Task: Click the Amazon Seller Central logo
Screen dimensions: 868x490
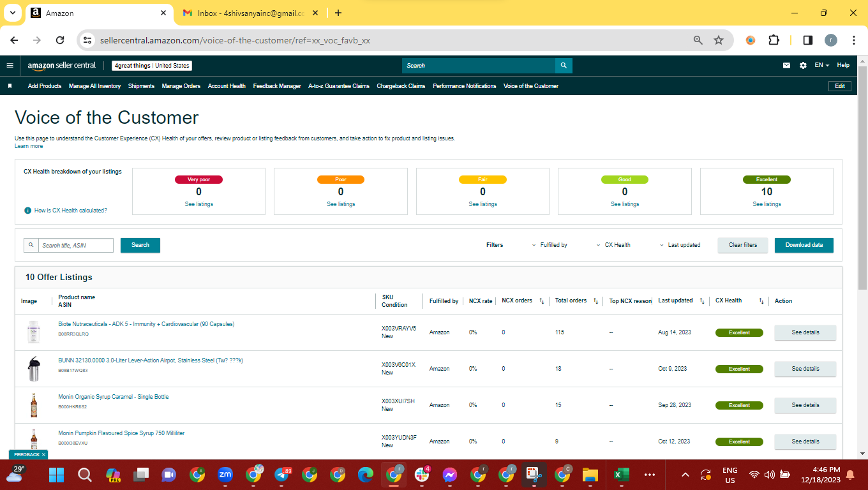Action: pos(62,65)
